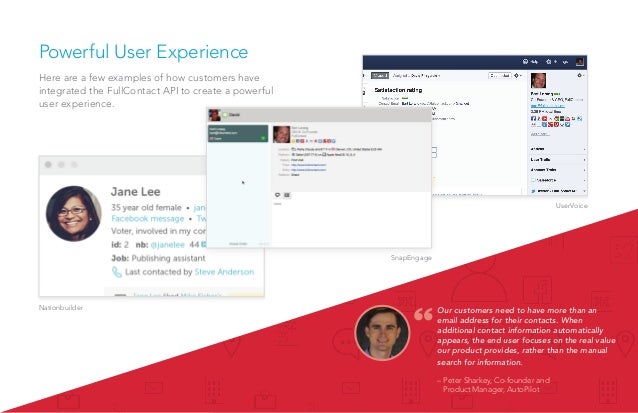The width and height of the screenshot is (638, 413).
Task: Click the Nationbuilder caption label
Action: (61, 307)
